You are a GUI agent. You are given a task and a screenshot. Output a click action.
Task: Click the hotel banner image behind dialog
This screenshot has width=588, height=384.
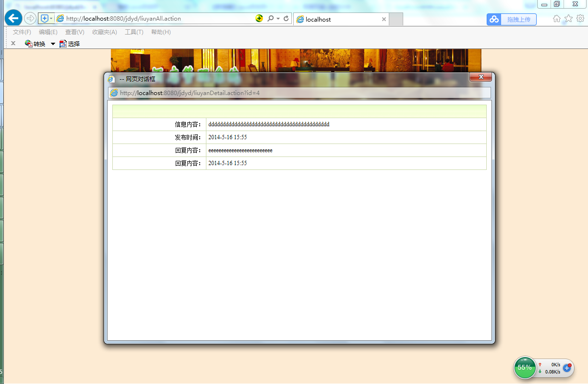[296, 60]
